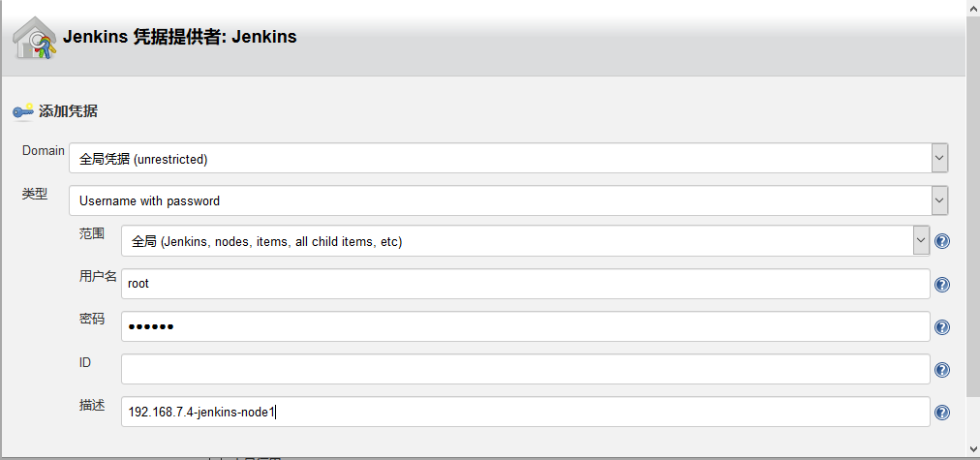Click the 描述 field containing 192.168.7.4-jenkins-node1
This screenshot has width=980, height=460.
click(x=525, y=412)
